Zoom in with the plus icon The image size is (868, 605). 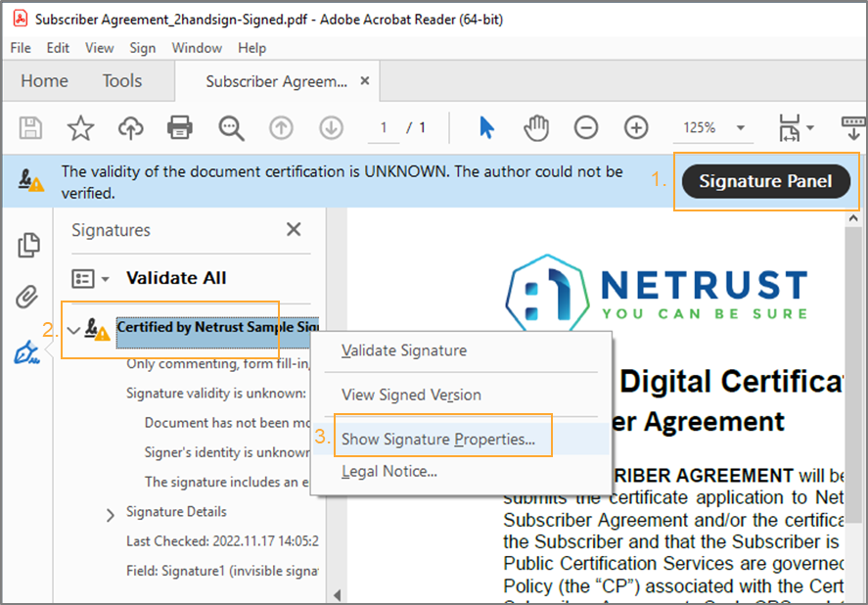coord(637,127)
